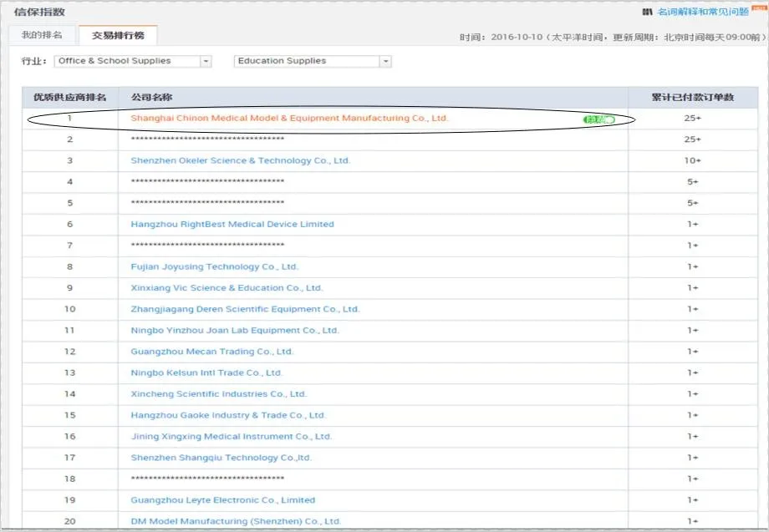769x532 pixels.
Task: Click the arrow of the Education Supplies dropdown
Action: pyautogui.click(x=385, y=61)
